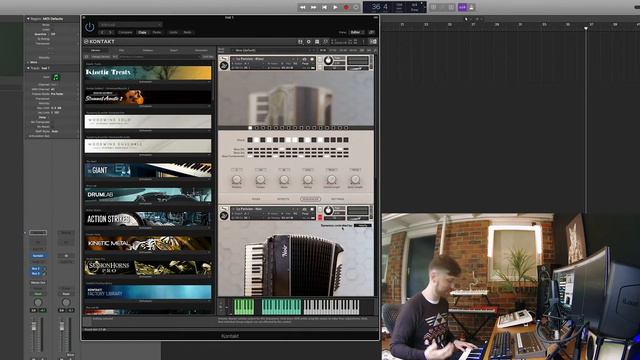This screenshot has height=360, width=640.
Task: Click the rewind transport button
Action: coord(303,7)
